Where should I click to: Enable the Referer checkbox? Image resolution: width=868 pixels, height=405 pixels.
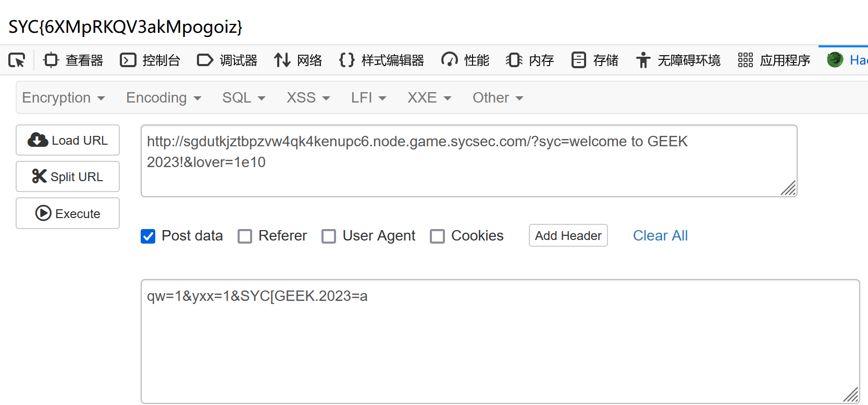click(245, 236)
